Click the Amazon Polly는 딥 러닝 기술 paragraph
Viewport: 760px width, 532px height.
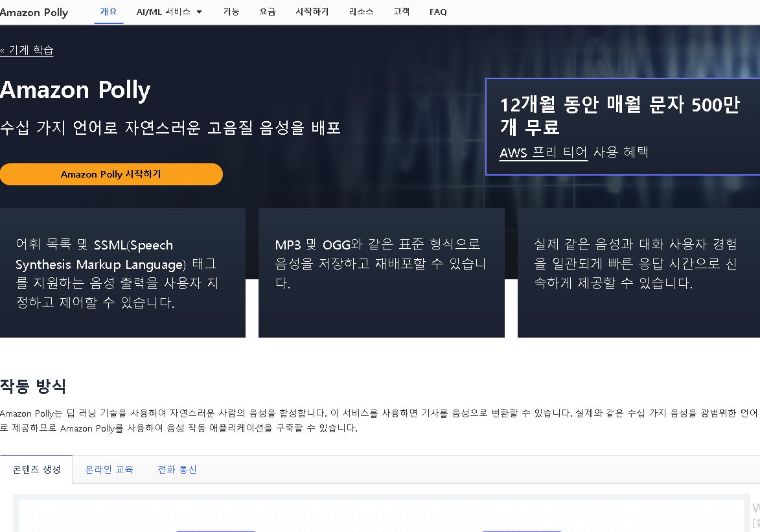pyautogui.click(x=379, y=421)
